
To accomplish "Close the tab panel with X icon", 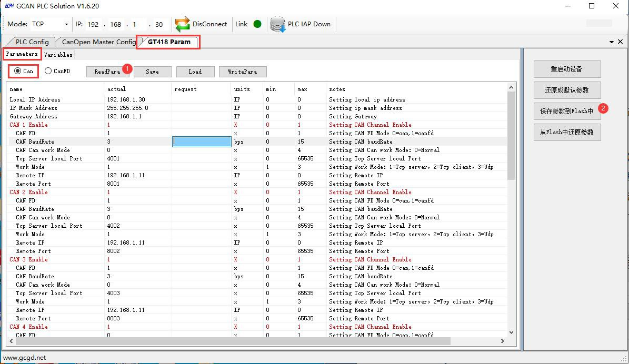I will [621, 42].
